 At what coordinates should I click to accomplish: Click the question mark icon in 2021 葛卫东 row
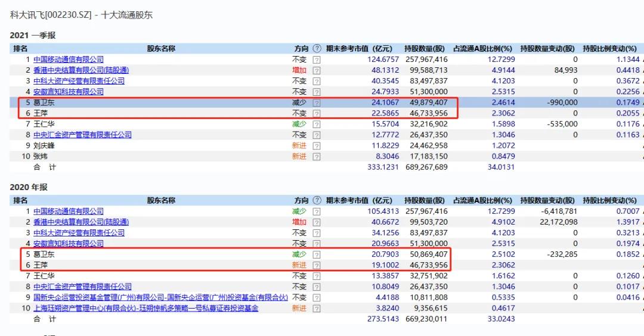[317, 102]
